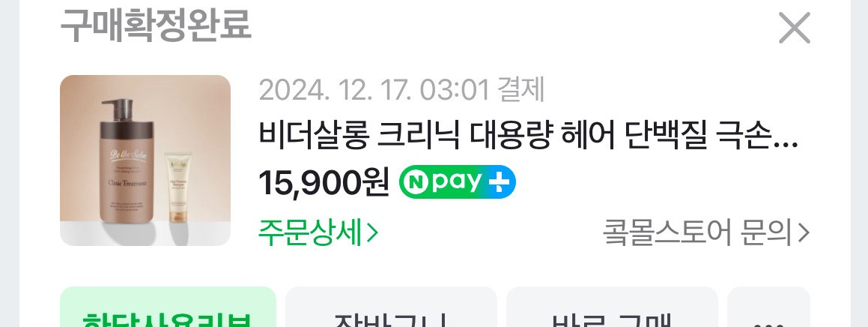Image resolution: width=868 pixels, height=327 pixels.
Task: Tap the small tube in product image
Action: 179,188
